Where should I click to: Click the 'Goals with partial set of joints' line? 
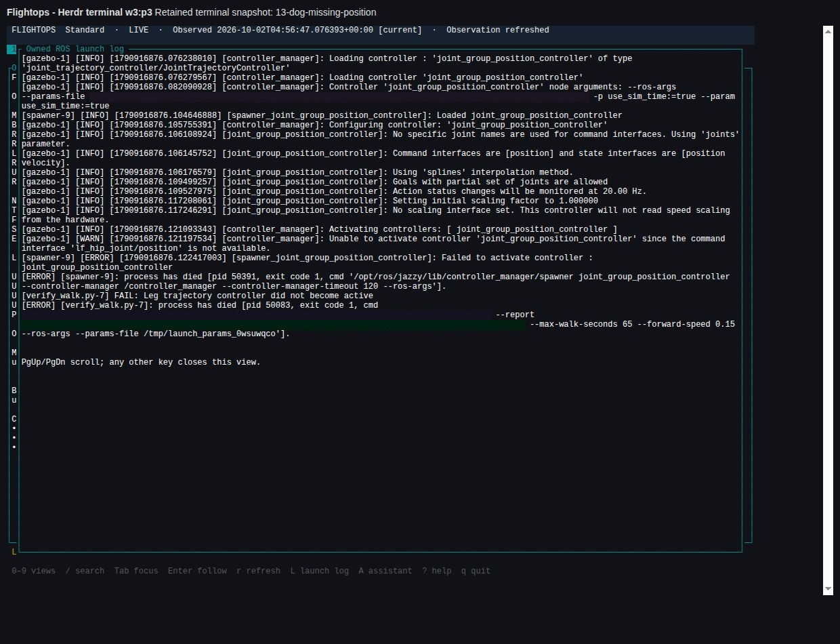click(x=315, y=182)
